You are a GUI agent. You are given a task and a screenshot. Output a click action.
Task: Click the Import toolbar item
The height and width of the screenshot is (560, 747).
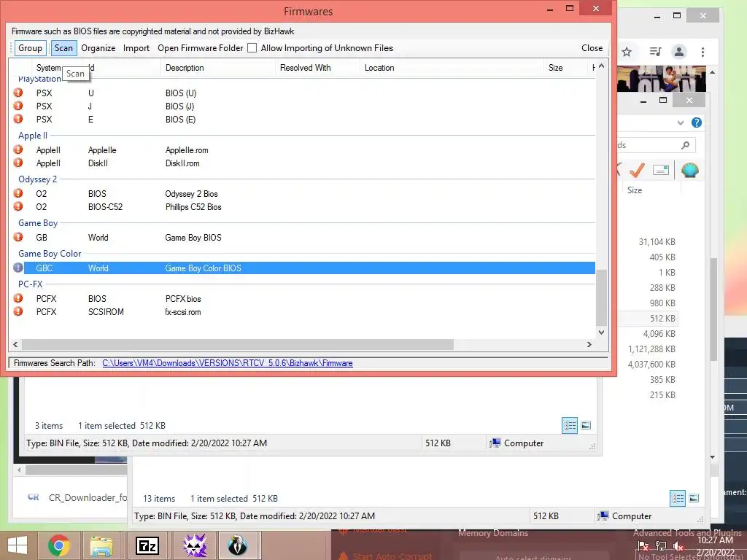[136, 47]
